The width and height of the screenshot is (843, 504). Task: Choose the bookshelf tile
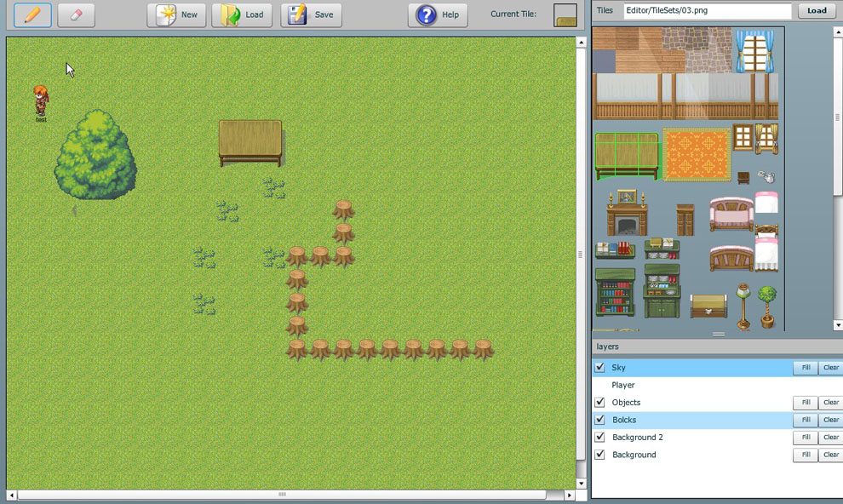point(615,293)
